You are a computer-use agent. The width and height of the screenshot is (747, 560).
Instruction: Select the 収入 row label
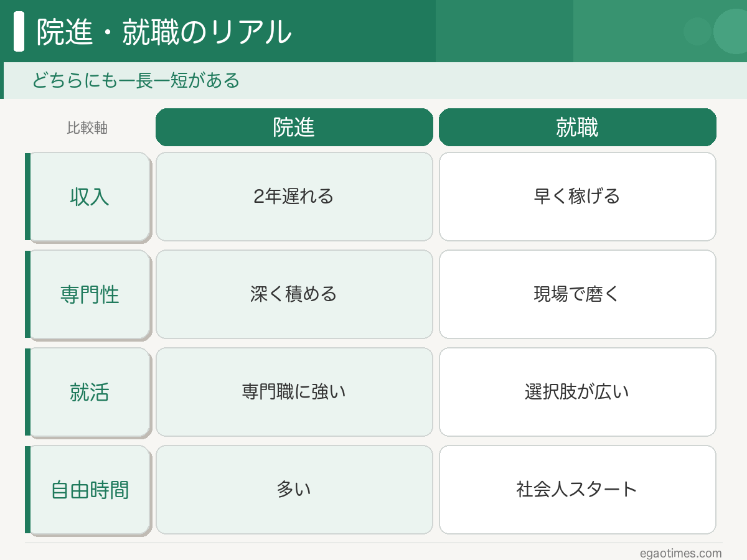(90, 197)
